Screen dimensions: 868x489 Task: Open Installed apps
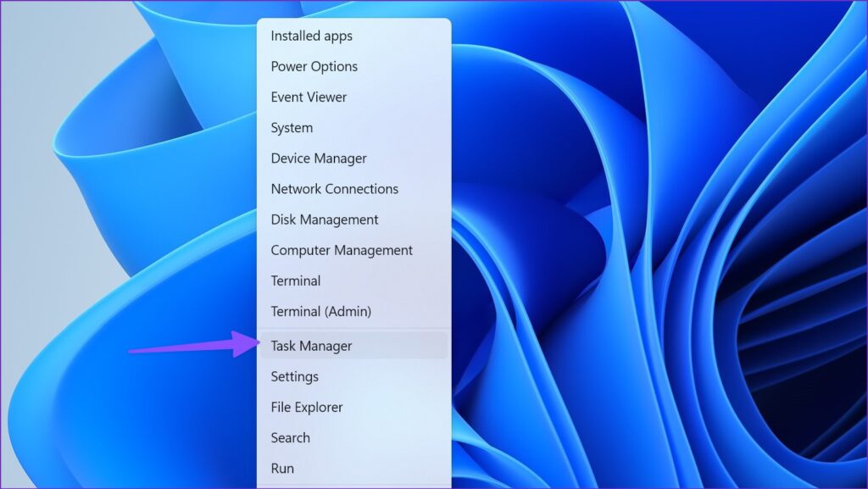[x=310, y=36]
